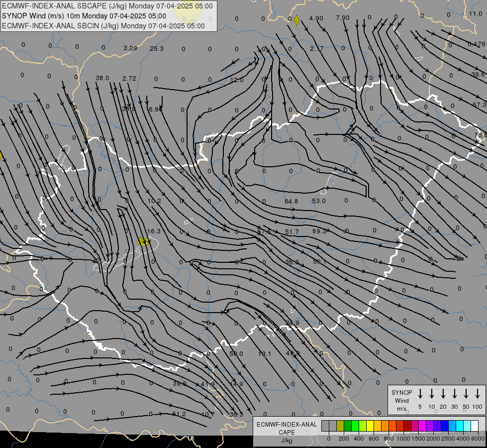
Task: Click the CAPE value 67.5
Action: (264, 232)
